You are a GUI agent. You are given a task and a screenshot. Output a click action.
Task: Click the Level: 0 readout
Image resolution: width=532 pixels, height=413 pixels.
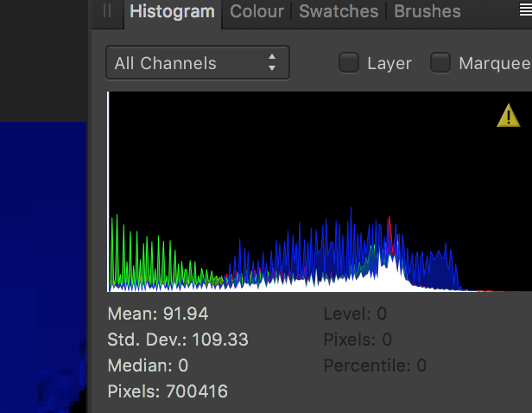pos(355,314)
